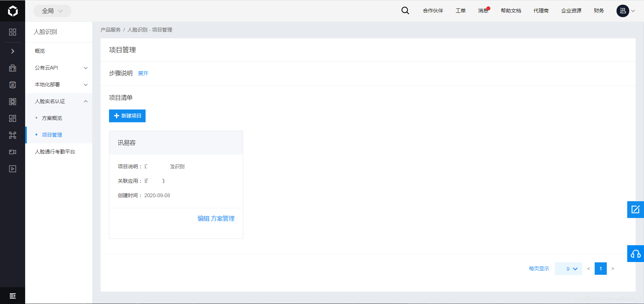This screenshot has width=644, height=304.
Task: Go to previous page with < arrow
Action: pyautogui.click(x=588, y=269)
